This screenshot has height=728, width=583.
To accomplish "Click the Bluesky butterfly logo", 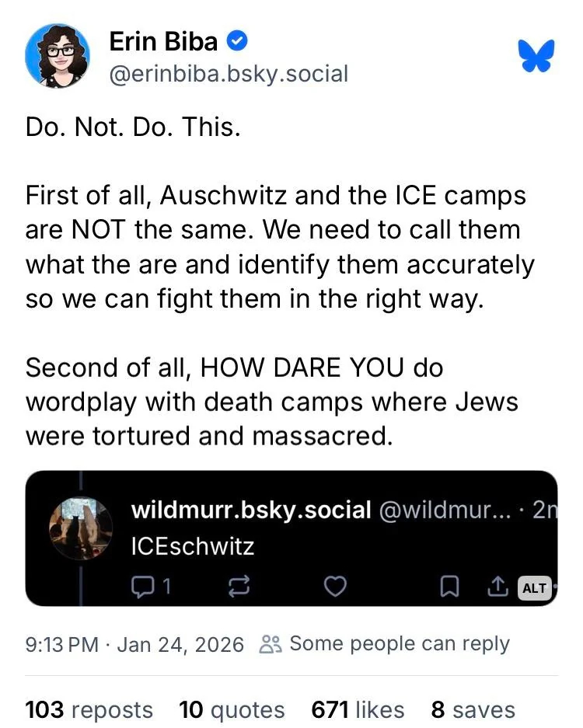I will 538,56.
